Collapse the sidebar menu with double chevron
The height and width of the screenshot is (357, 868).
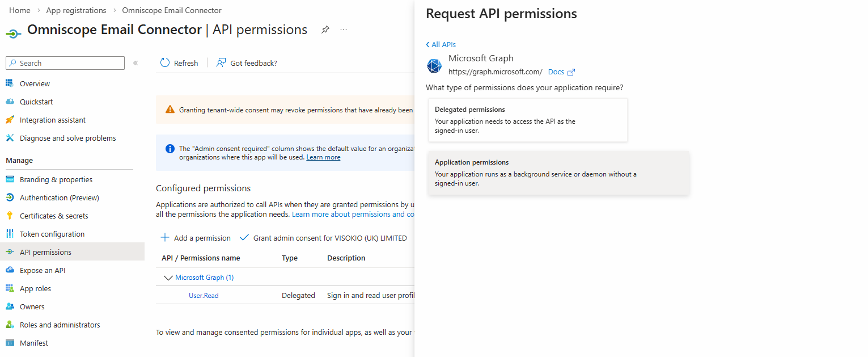point(136,63)
